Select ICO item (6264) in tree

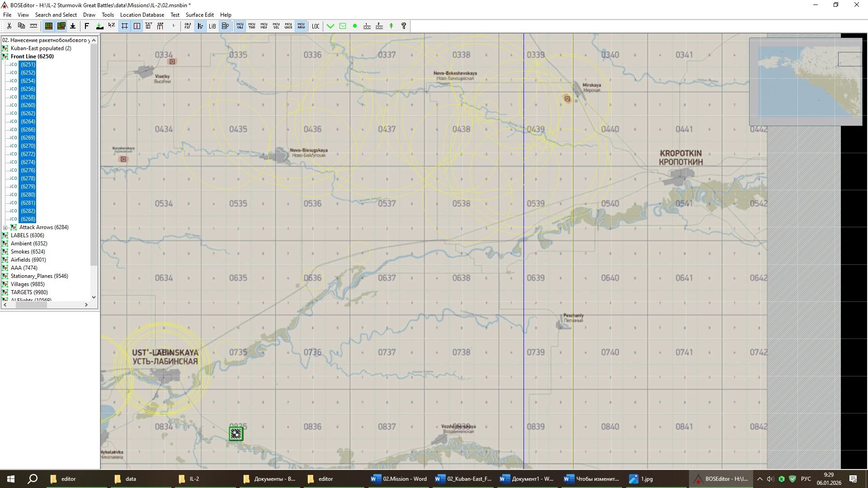tap(28, 122)
